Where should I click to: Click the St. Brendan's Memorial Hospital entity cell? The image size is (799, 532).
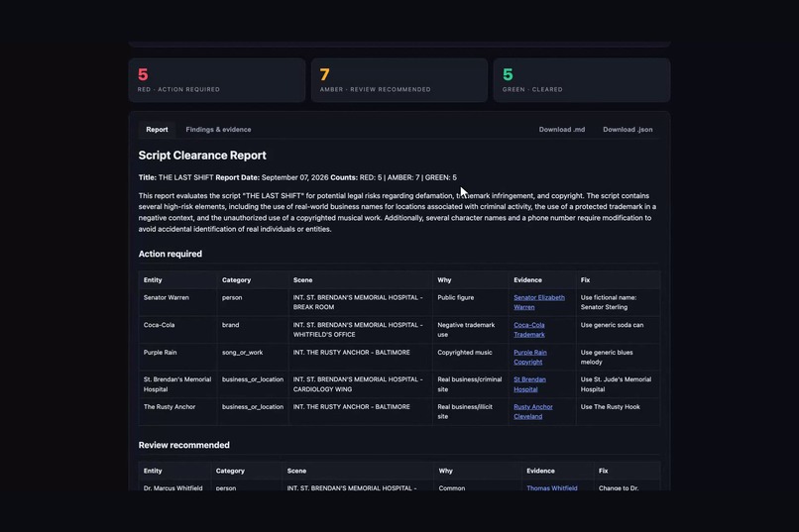coord(177,384)
